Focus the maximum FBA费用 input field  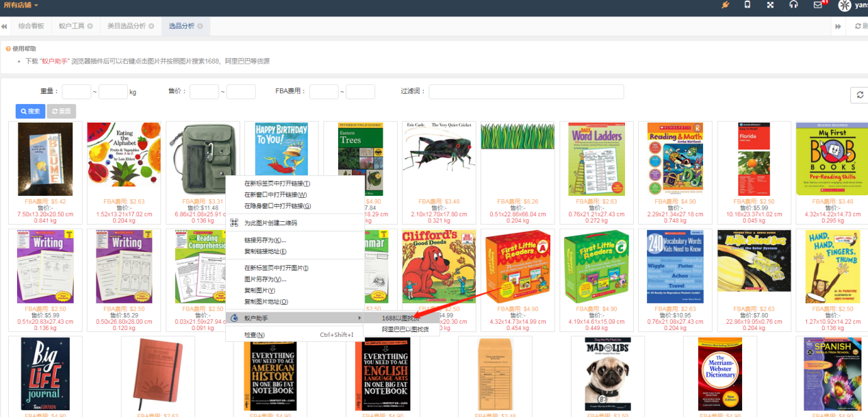(x=360, y=92)
